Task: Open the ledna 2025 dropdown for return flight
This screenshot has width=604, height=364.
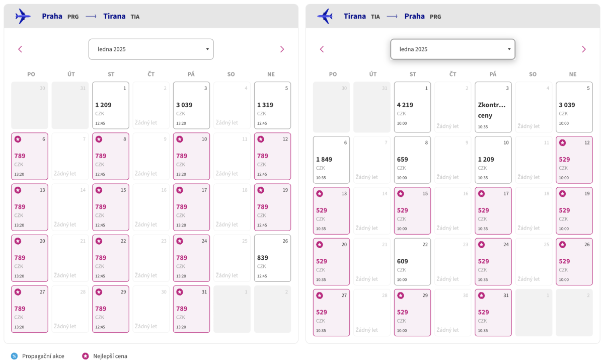Action: (452, 49)
